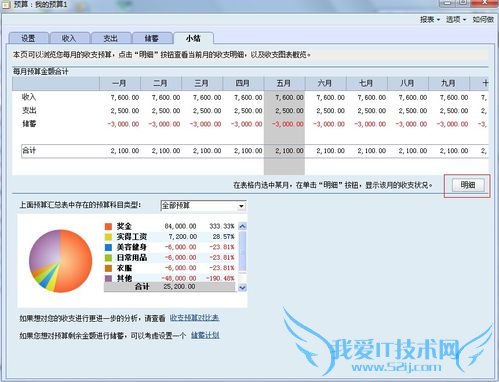Screen dimensions: 499x382
Task: Select the 四月 column header
Action: click(243, 83)
